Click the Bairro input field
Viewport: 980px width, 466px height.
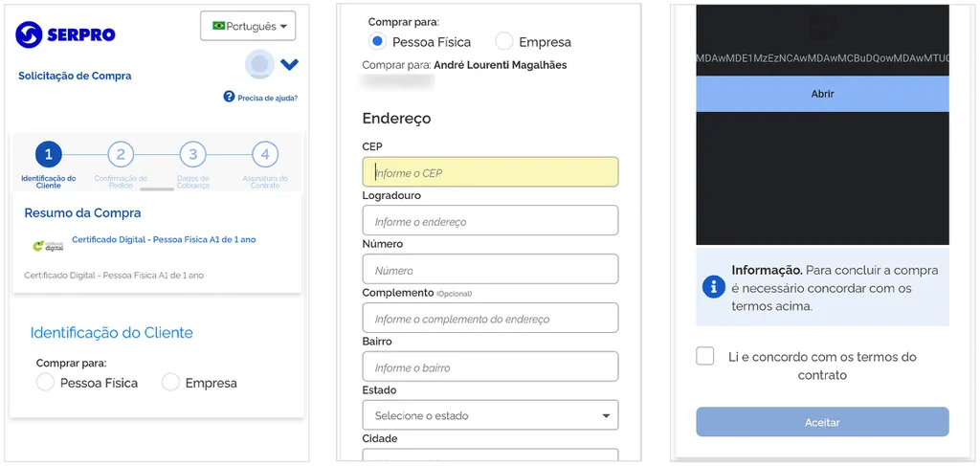click(490, 366)
